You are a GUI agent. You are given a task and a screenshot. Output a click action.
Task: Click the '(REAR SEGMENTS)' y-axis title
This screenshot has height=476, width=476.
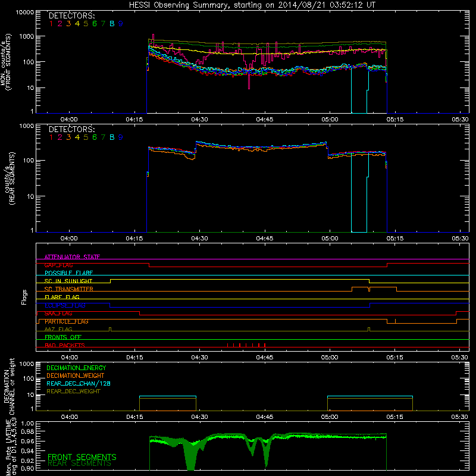coord(12,179)
